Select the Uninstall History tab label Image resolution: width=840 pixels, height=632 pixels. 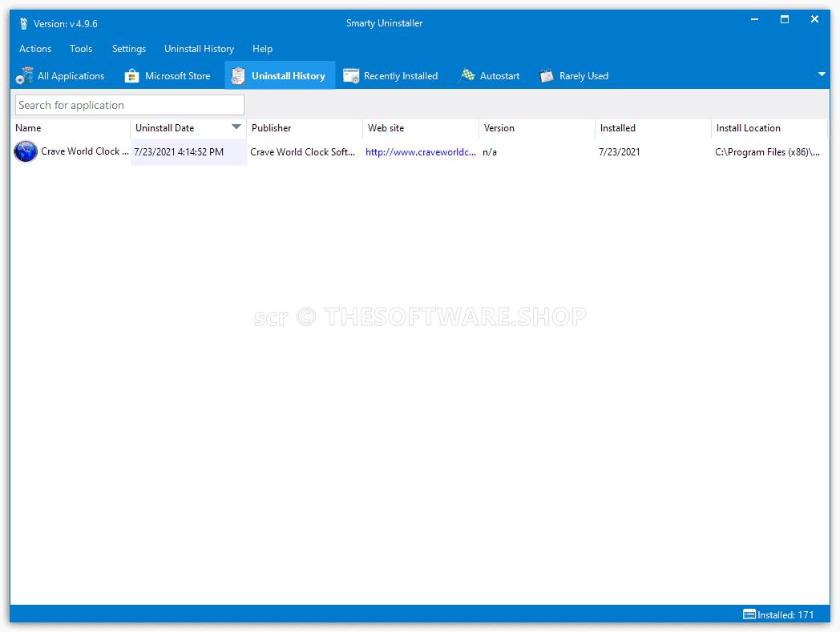pyautogui.click(x=289, y=76)
